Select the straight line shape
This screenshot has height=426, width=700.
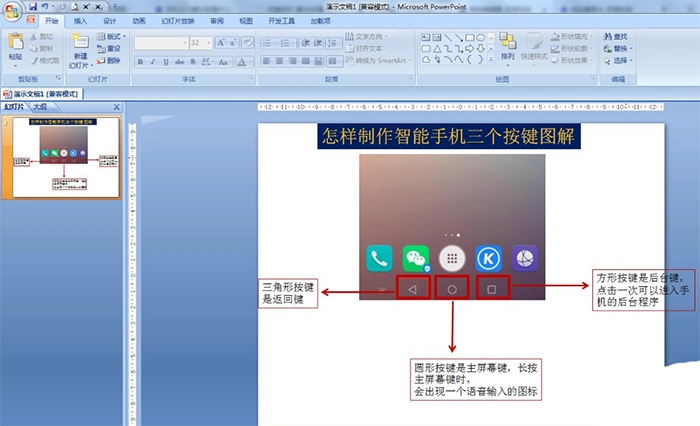(x=448, y=38)
